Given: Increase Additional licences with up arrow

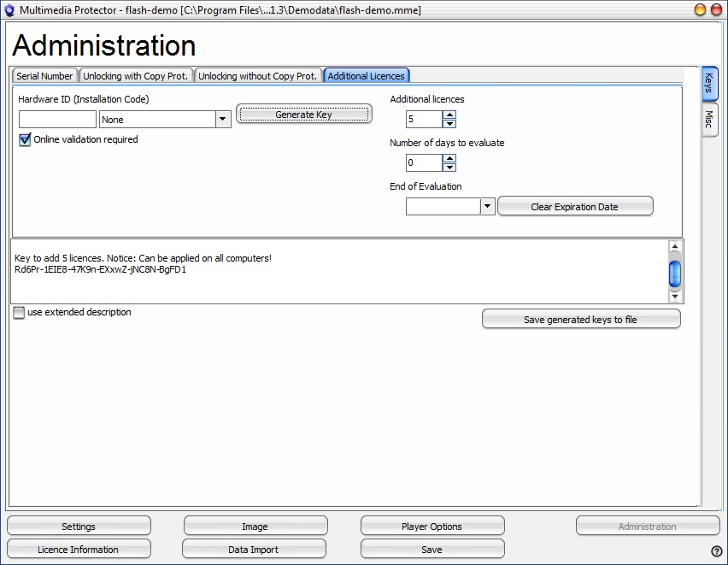Looking at the screenshot, I should (x=449, y=115).
